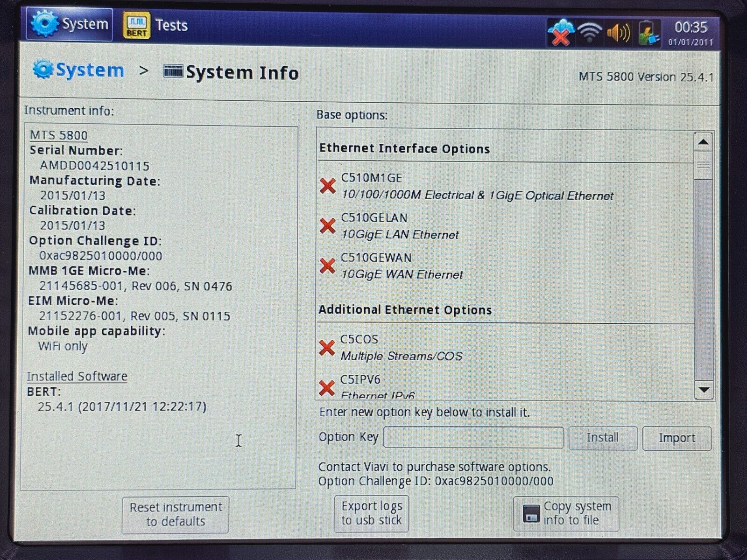Click inside the Option Key field
This screenshot has height=560, width=747.
[x=473, y=437]
